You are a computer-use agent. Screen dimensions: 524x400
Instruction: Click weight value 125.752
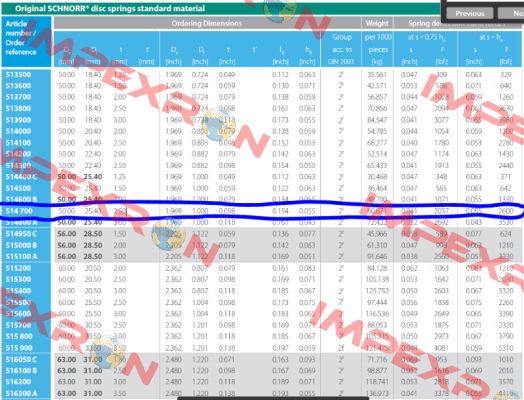point(377,291)
